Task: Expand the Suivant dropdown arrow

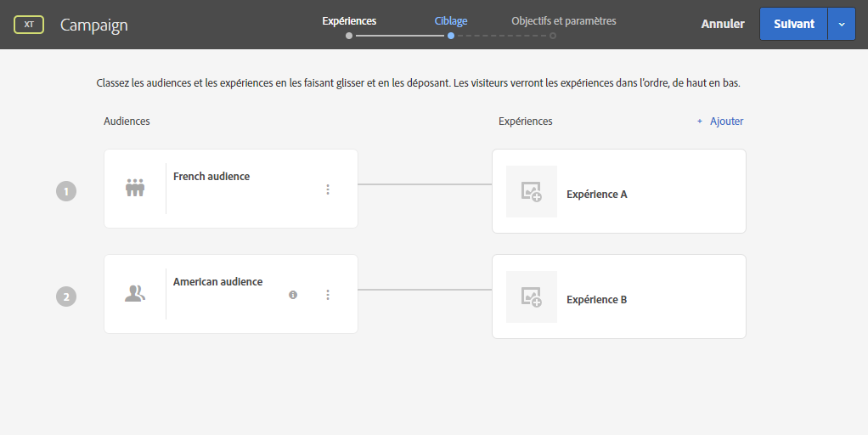Action: click(x=842, y=25)
